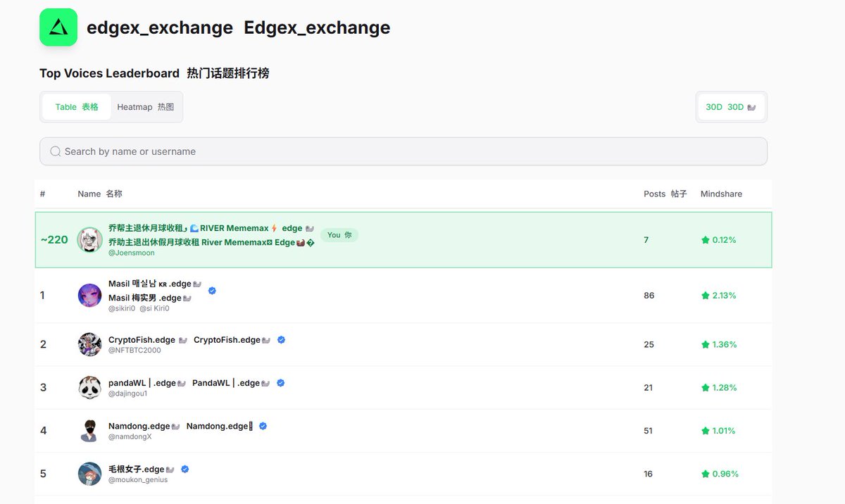
Task: Click the ~220 rank value
Action: (54, 239)
